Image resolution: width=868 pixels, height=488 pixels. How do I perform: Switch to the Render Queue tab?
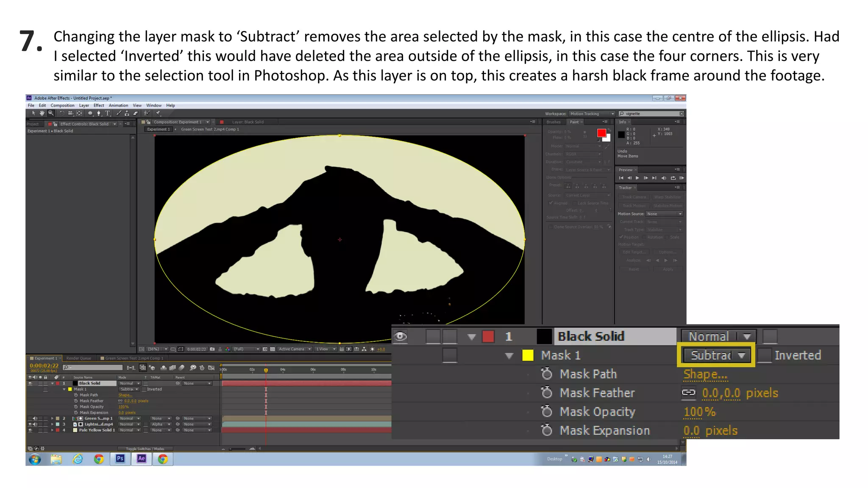point(79,358)
